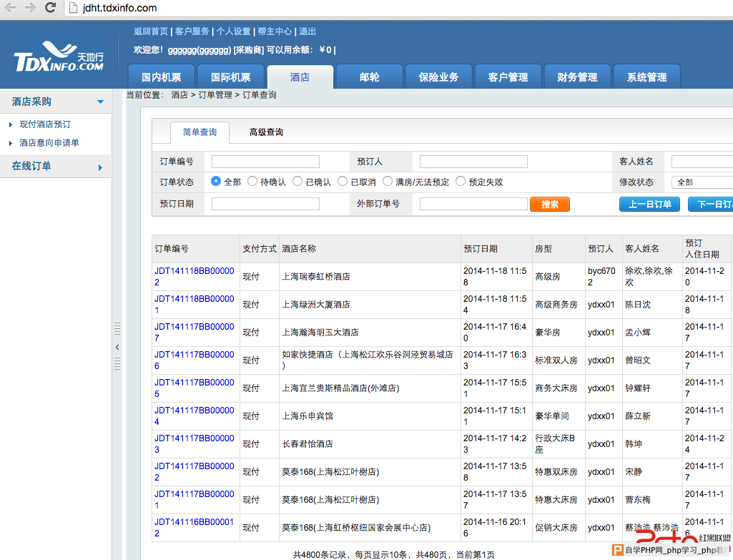
Task: Switch to 国内机票 tab
Action: coord(162,77)
